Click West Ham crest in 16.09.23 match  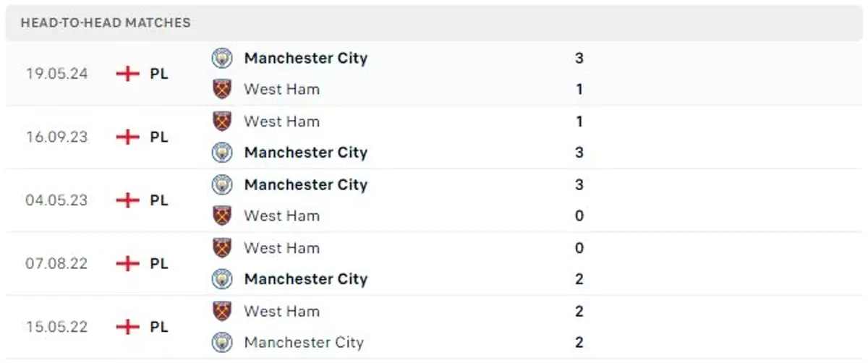click(x=222, y=121)
